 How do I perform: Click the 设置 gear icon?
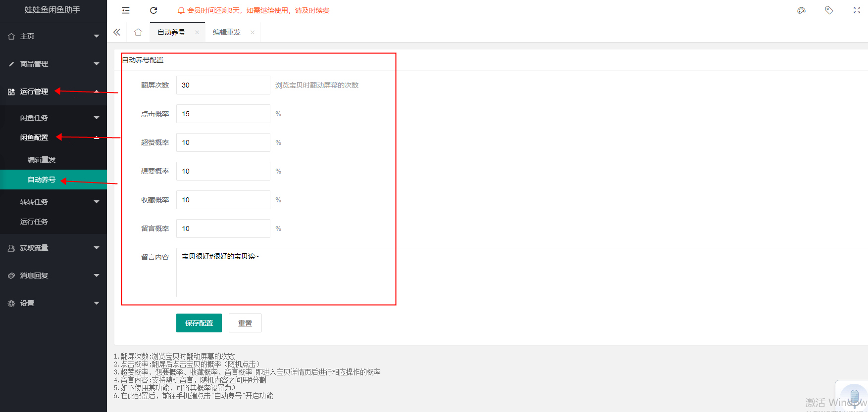11,303
